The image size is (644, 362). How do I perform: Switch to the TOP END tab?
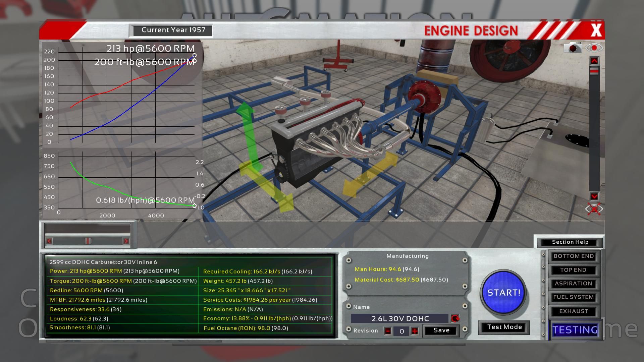point(573,270)
